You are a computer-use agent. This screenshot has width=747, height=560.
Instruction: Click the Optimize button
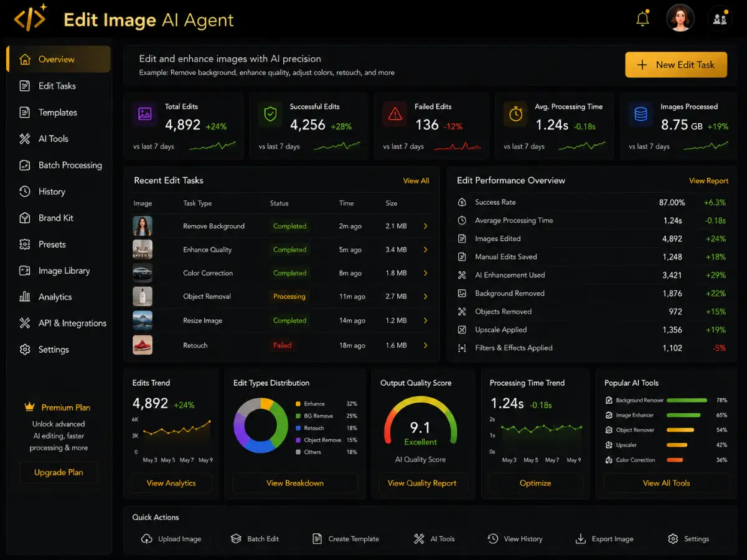tap(535, 483)
